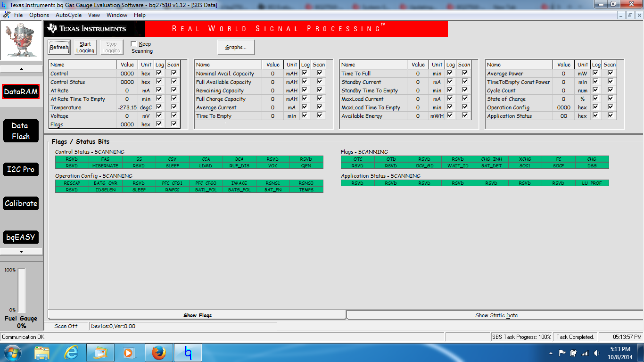This screenshot has height=362, width=644.
Task: Click the Communication OK status message
Action: (x=24, y=337)
